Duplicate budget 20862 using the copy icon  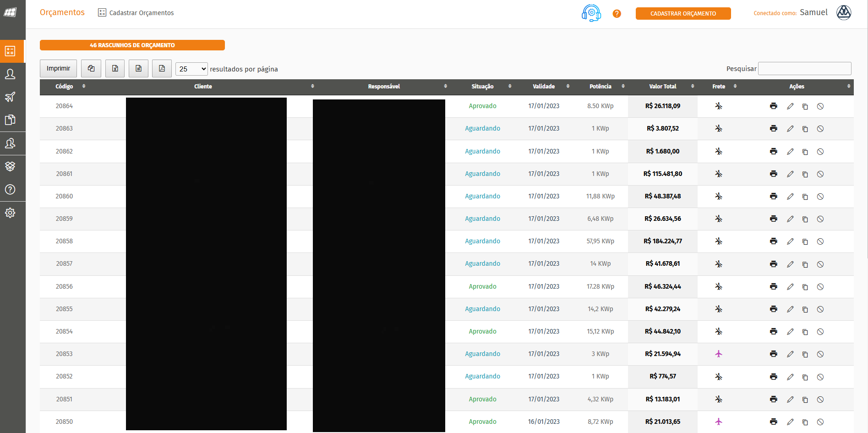805,152
